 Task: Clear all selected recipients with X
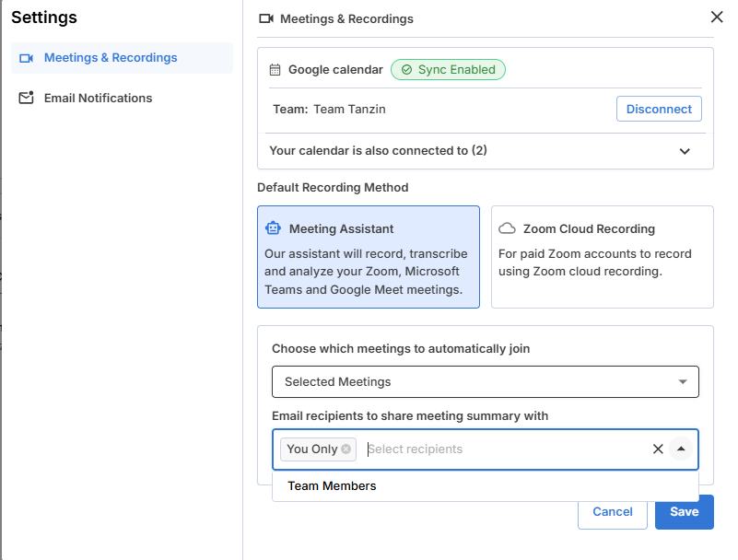click(x=658, y=449)
